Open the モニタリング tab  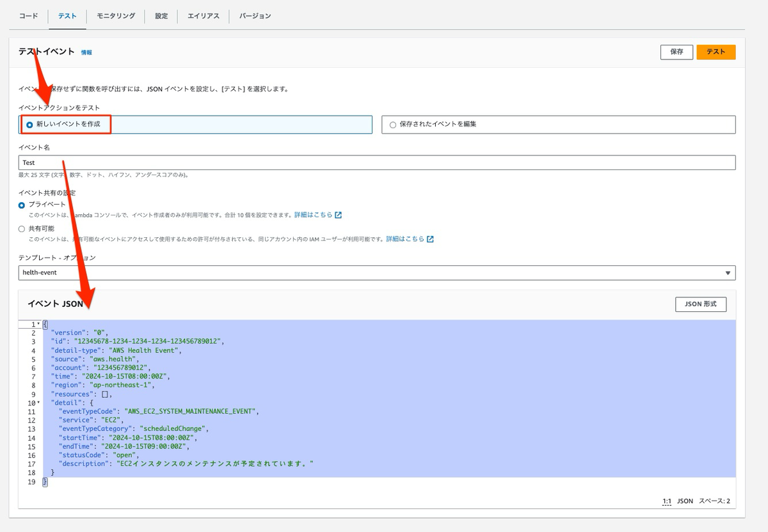[x=116, y=16]
